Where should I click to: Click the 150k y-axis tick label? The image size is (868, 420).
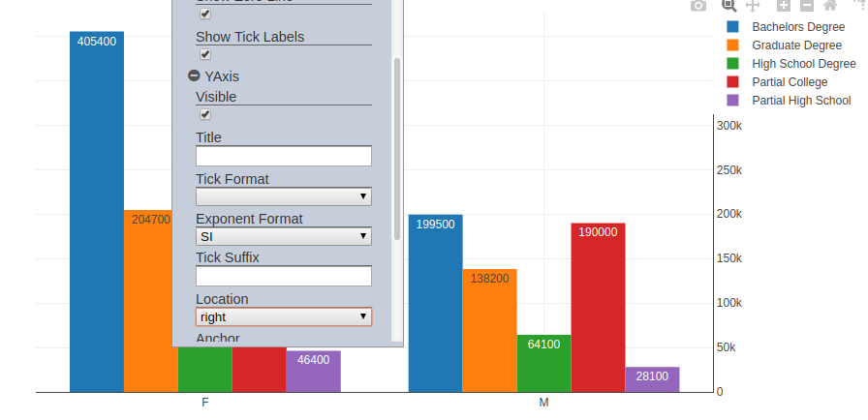tap(729, 258)
